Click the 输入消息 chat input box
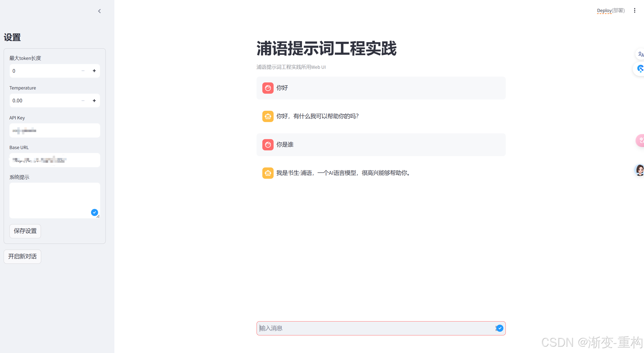The height and width of the screenshot is (353, 644). tap(381, 328)
